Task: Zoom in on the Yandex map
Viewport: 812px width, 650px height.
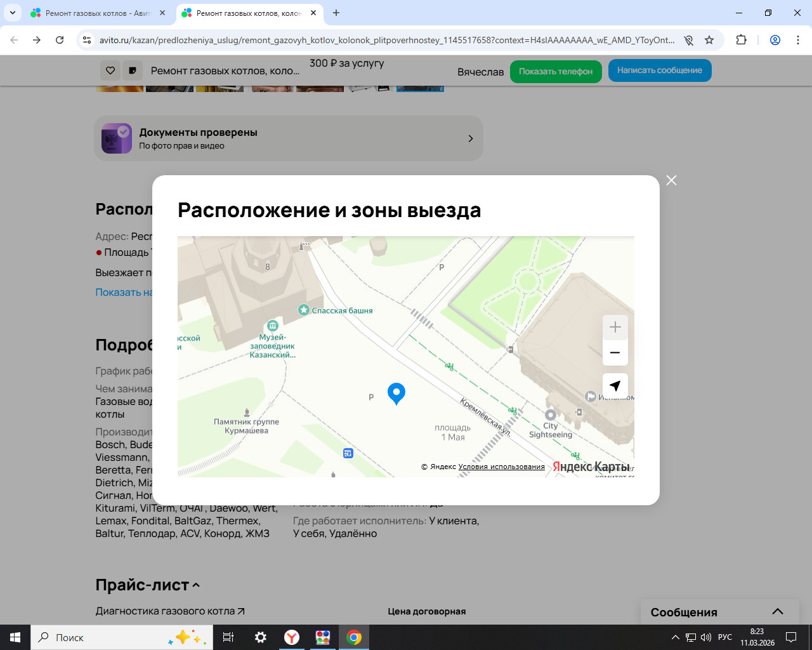Action: pos(615,328)
